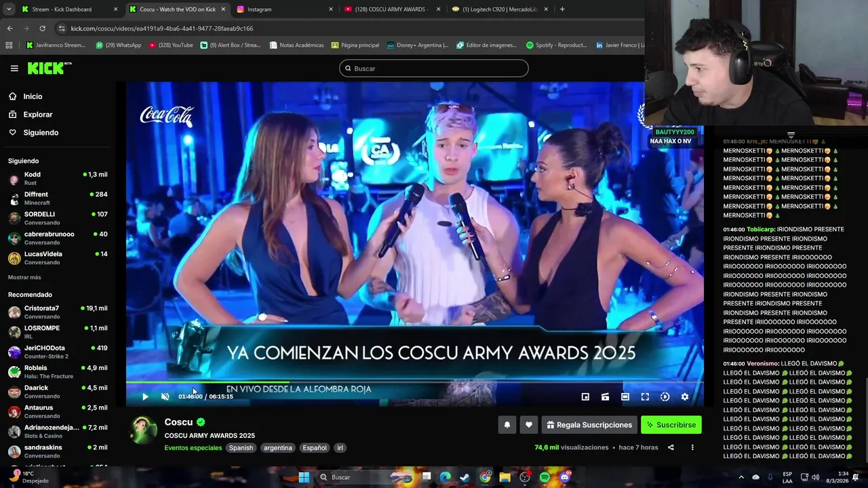
Task: Click the address bar URL
Action: 162,28
